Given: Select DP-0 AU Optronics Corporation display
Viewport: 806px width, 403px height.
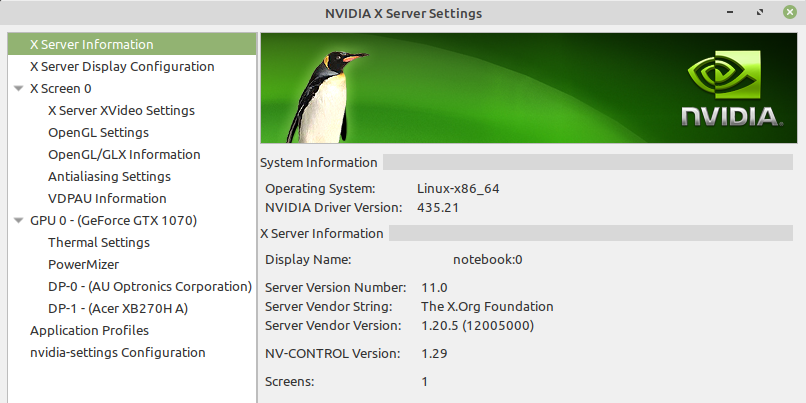Looking at the screenshot, I should (150, 287).
